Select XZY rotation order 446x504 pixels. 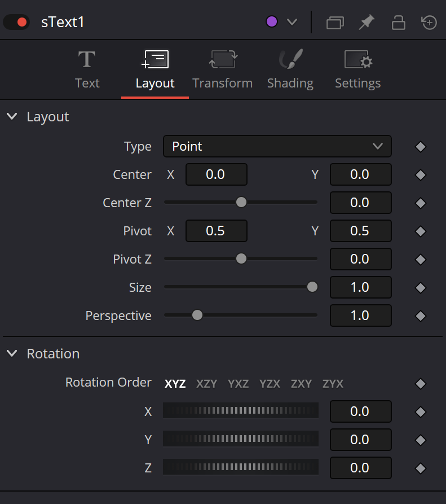click(x=206, y=384)
